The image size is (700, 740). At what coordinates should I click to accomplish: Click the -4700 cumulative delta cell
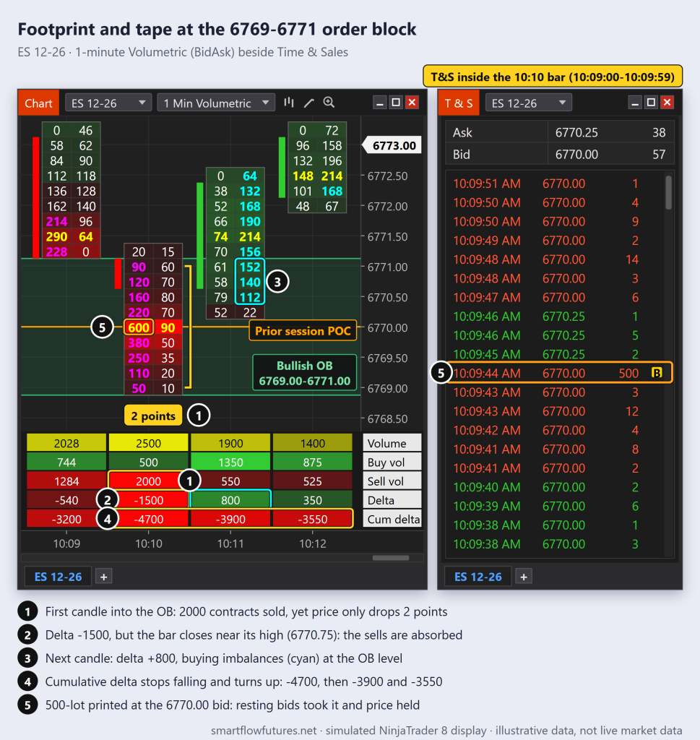pyautogui.click(x=149, y=519)
